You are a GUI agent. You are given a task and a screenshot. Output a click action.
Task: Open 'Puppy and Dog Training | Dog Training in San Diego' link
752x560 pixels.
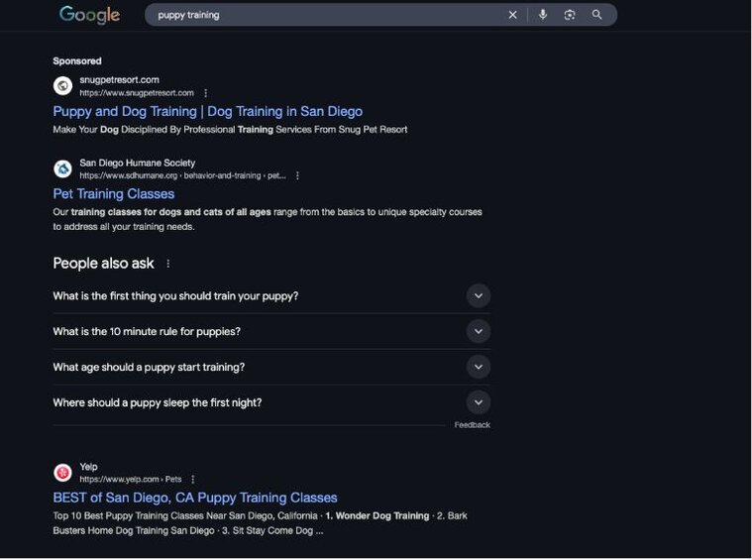[x=208, y=111]
